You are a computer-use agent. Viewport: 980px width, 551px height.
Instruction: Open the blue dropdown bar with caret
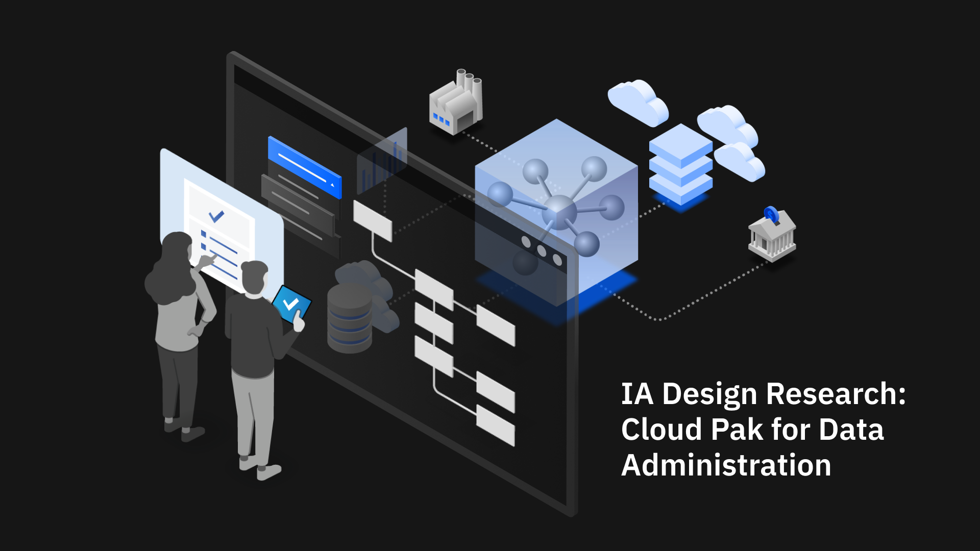click(x=304, y=166)
